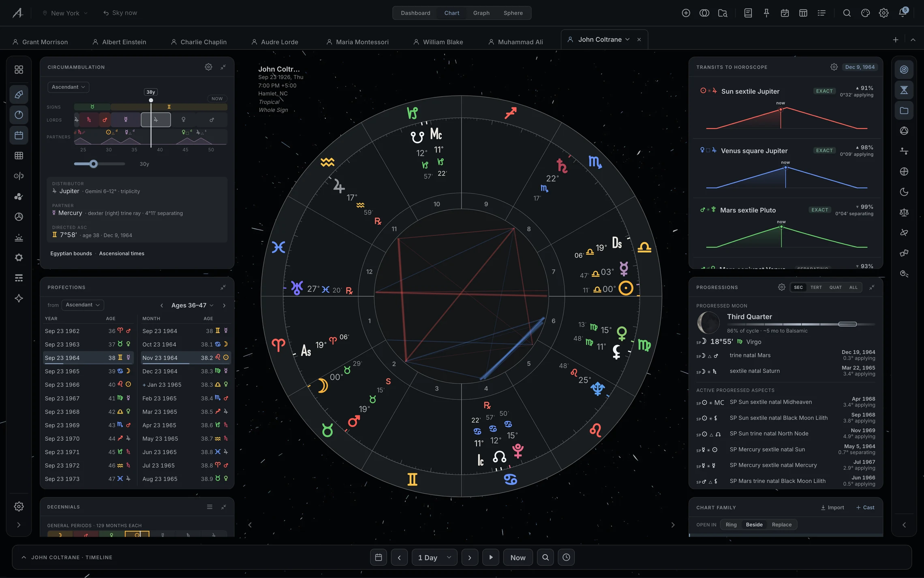Click the color palette theme icon
Viewport: 924px width, 578px height.
point(865,13)
